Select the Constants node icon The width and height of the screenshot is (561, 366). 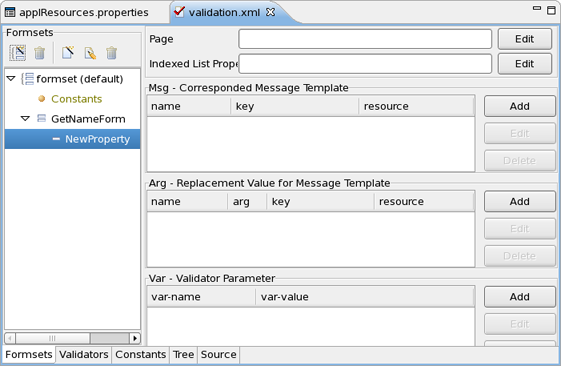point(42,99)
